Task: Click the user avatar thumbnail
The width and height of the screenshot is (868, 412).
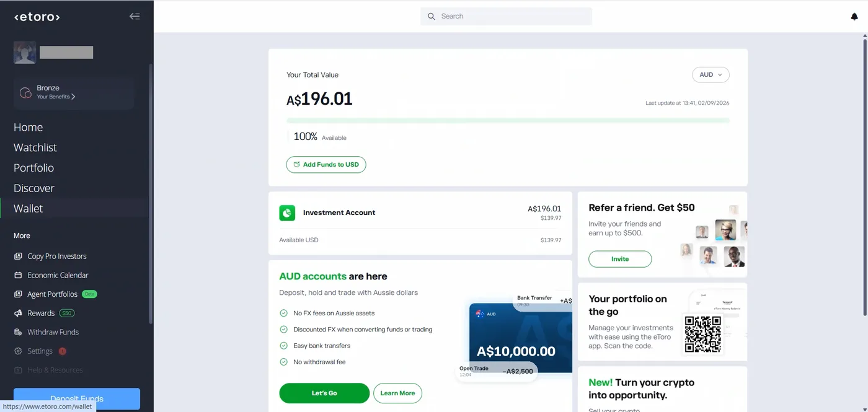Action: pos(25,53)
